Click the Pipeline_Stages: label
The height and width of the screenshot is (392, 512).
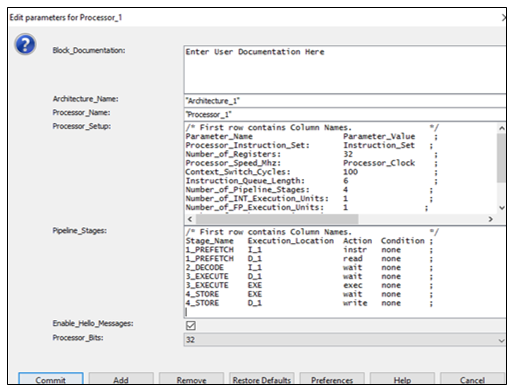coord(80,231)
